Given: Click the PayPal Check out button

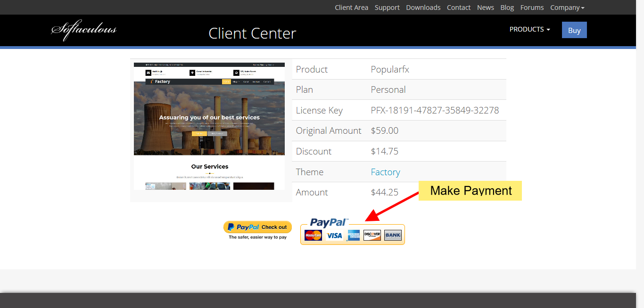Looking at the screenshot, I should point(257,227).
